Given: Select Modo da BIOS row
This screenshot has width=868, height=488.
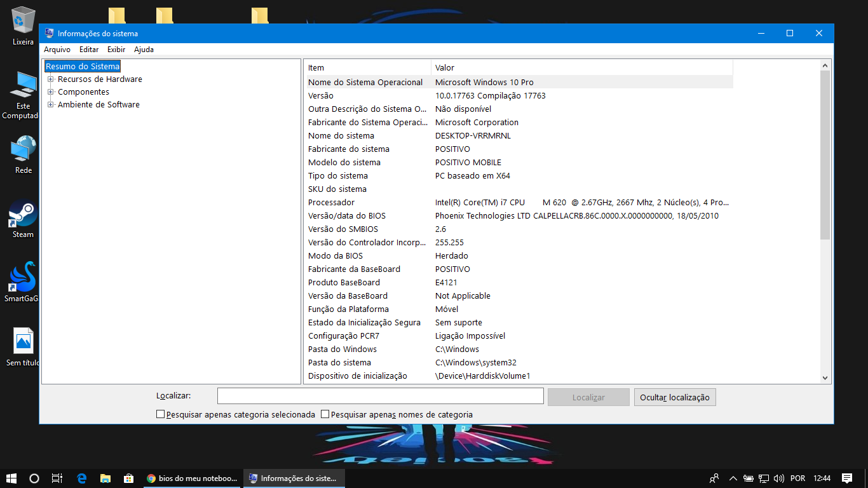Looking at the screenshot, I should tap(519, 255).
